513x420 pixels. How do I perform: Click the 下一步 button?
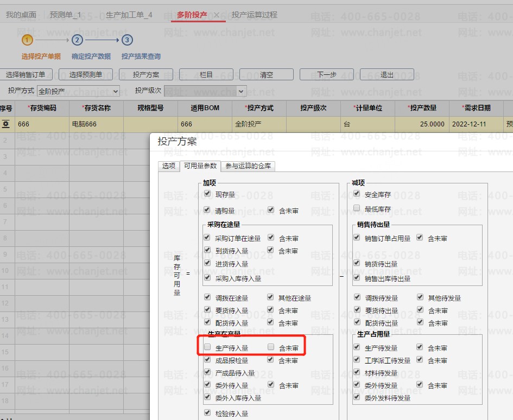point(327,75)
